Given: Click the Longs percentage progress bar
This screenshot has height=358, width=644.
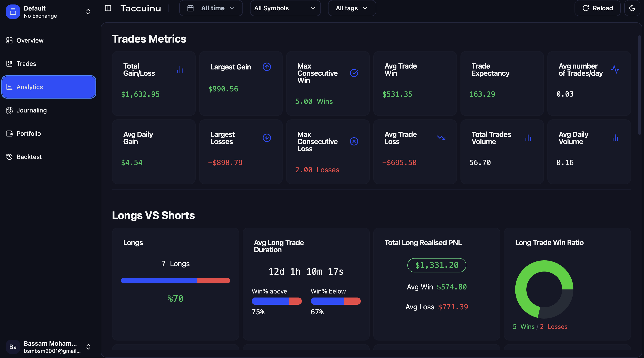Looking at the screenshot, I should click(x=175, y=281).
